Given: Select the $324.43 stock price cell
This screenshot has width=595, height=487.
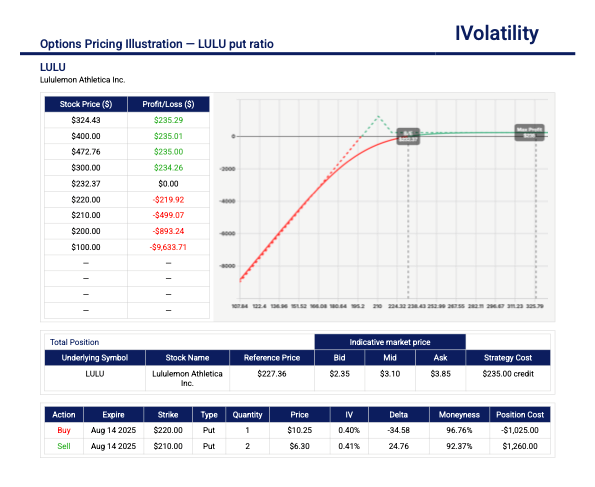Looking at the screenshot, I should click(x=86, y=120).
